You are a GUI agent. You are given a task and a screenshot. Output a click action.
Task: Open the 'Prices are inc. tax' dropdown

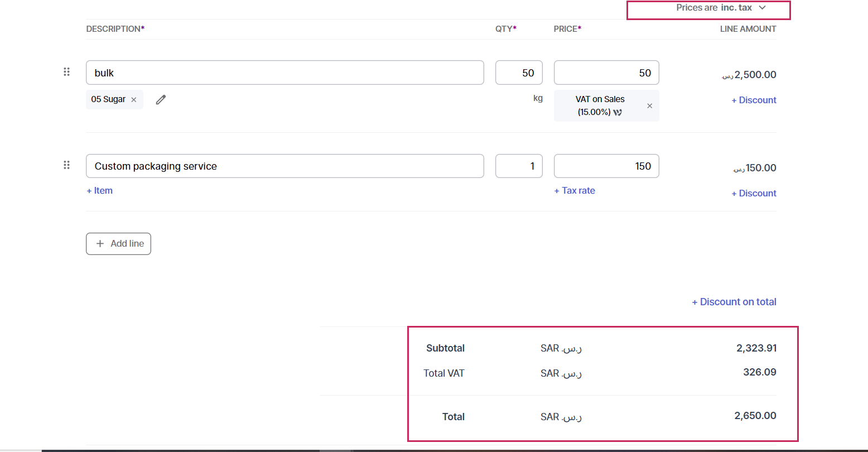(721, 8)
